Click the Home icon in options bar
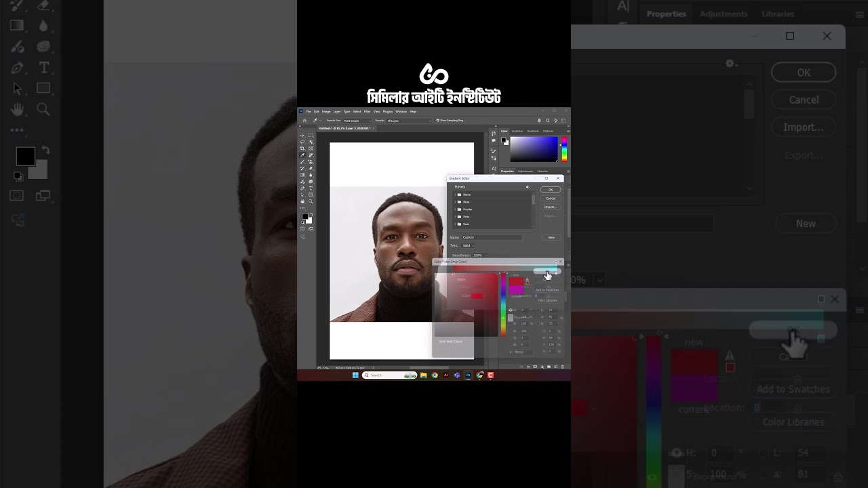 tap(304, 121)
